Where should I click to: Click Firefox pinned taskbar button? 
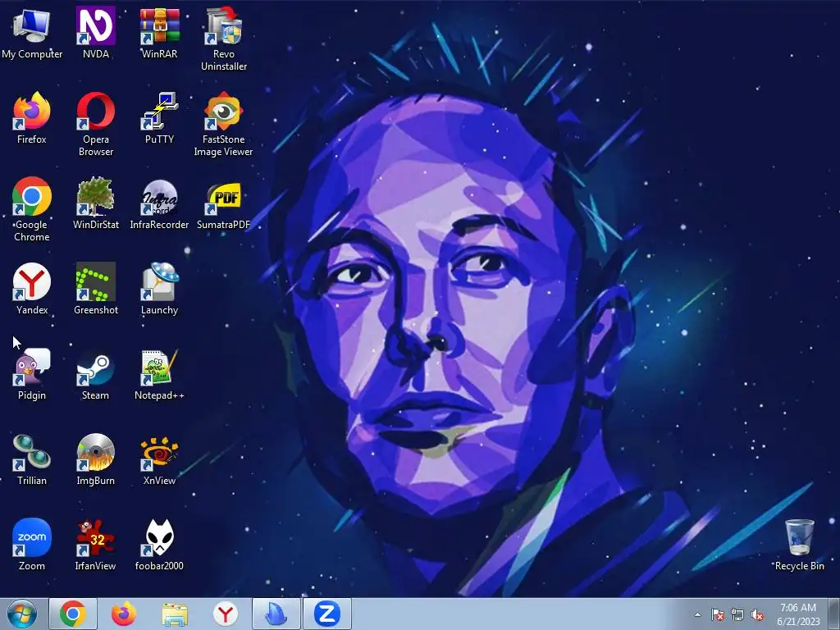124,614
